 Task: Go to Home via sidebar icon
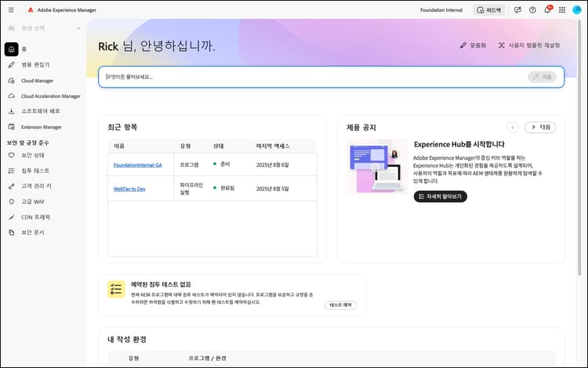click(x=11, y=49)
